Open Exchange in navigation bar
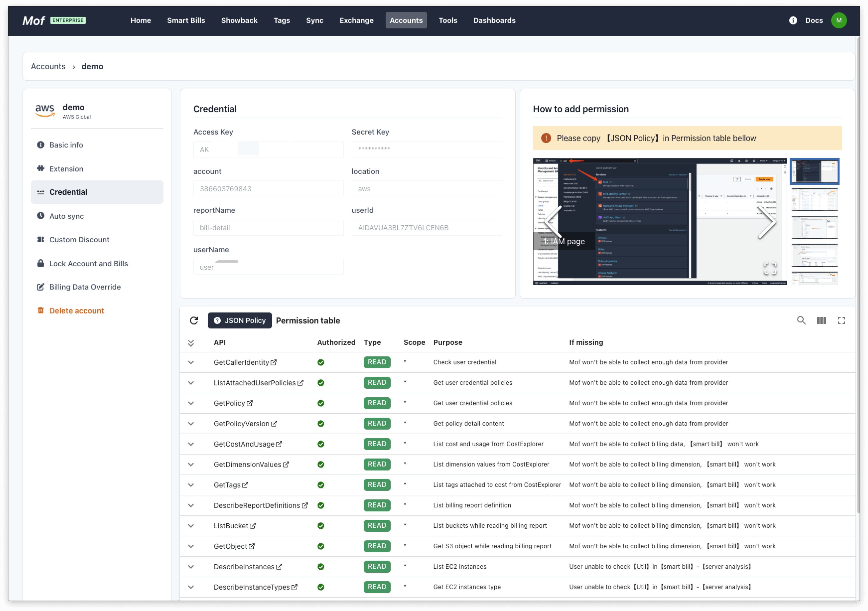This screenshot has width=868, height=611. 357,21
